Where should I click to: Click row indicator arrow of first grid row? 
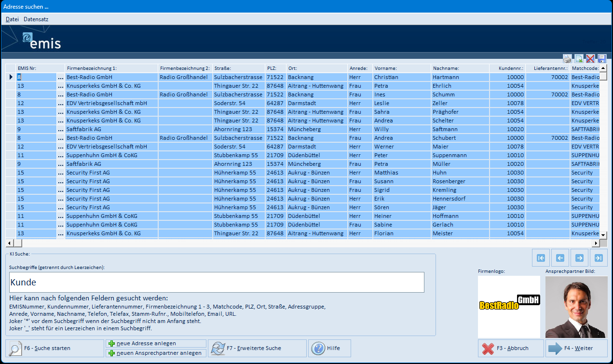[x=11, y=77]
